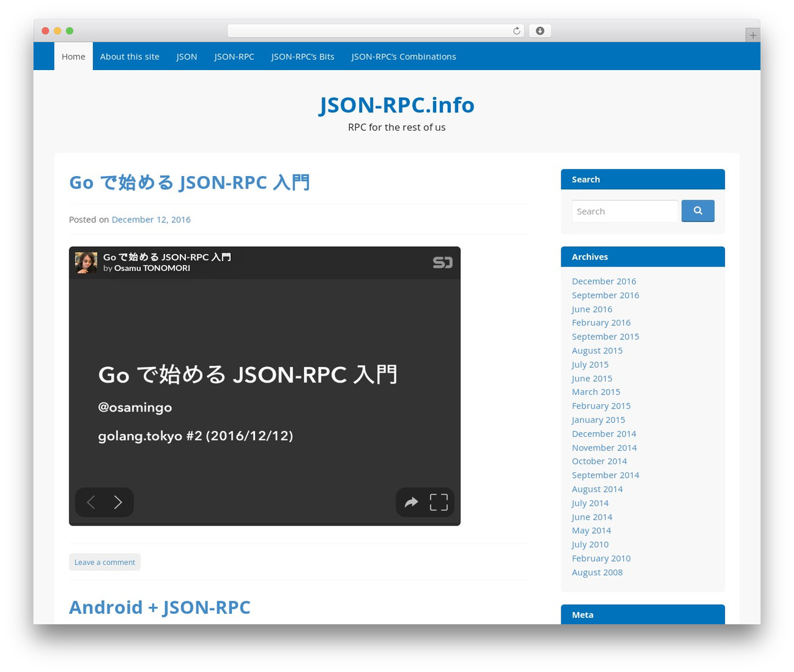This screenshot has width=794, height=672.
Task: Open October 2014 archive
Action: tap(599, 461)
